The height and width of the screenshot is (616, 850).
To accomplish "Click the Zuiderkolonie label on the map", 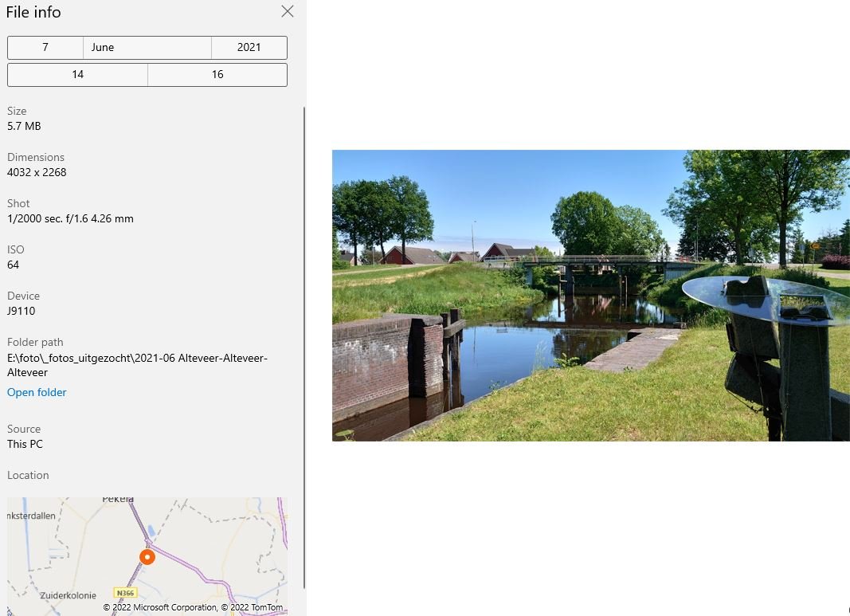I will tap(69, 595).
